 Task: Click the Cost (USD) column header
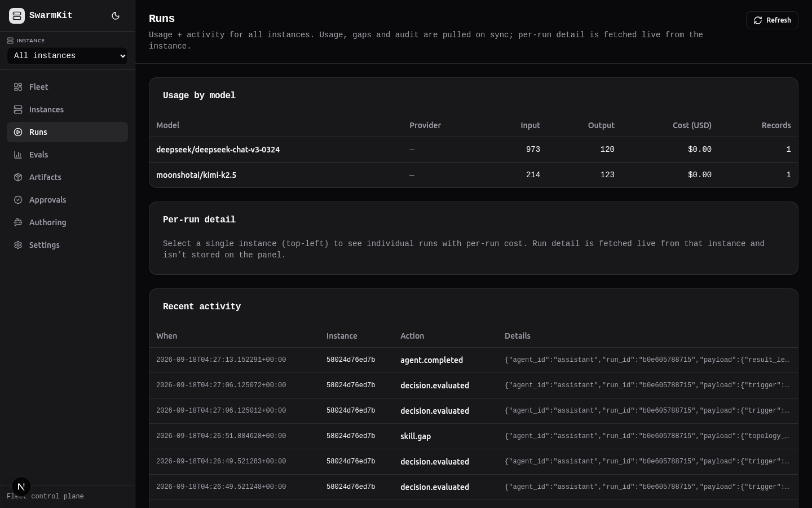pos(692,125)
